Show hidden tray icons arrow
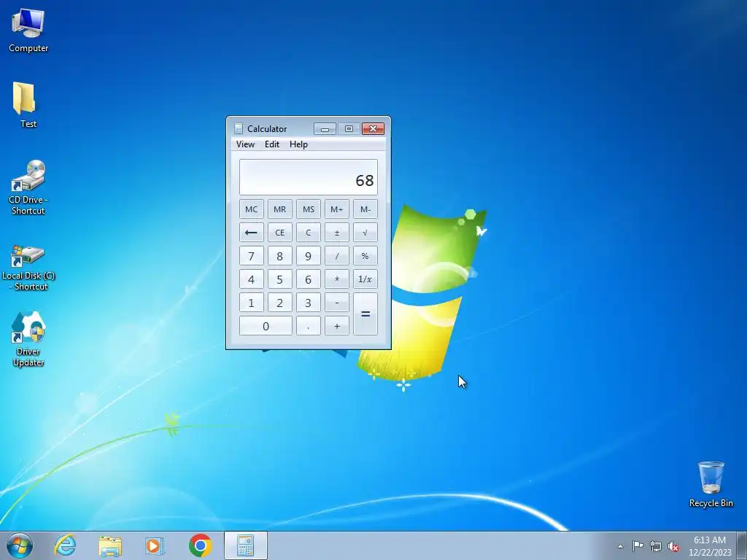Screen dimensions: 747x560 [620, 546]
